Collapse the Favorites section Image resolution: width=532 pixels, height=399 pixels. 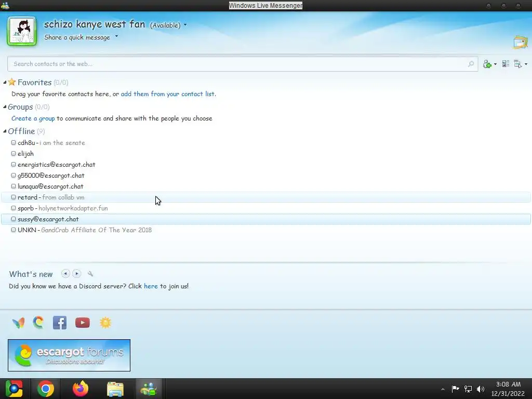click(5, 83)
